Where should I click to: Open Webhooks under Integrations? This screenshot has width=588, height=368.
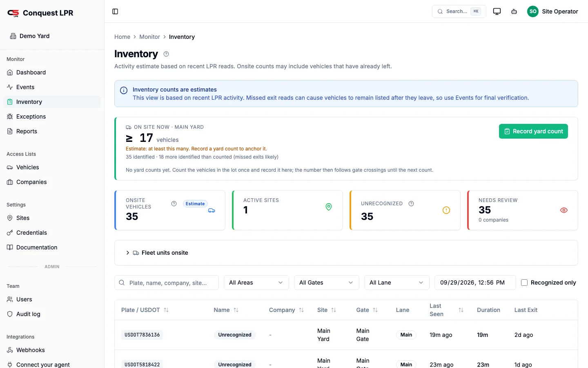coord(52,350)
